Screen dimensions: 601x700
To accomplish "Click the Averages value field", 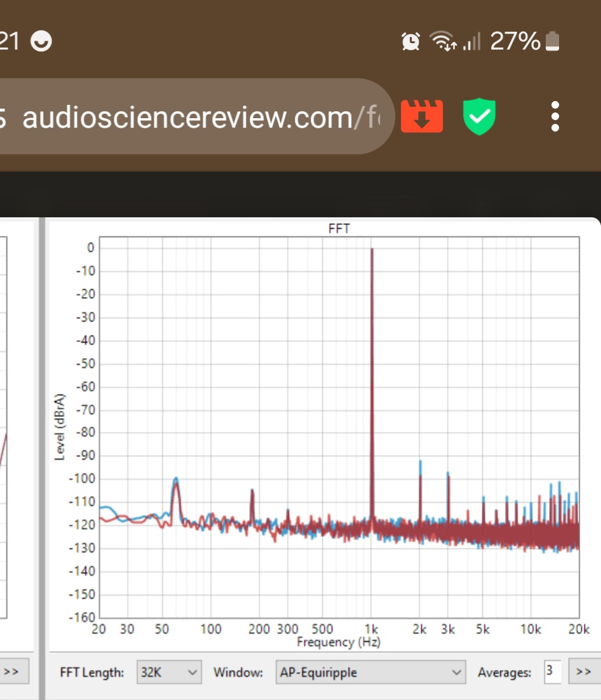I will (552, 671).
